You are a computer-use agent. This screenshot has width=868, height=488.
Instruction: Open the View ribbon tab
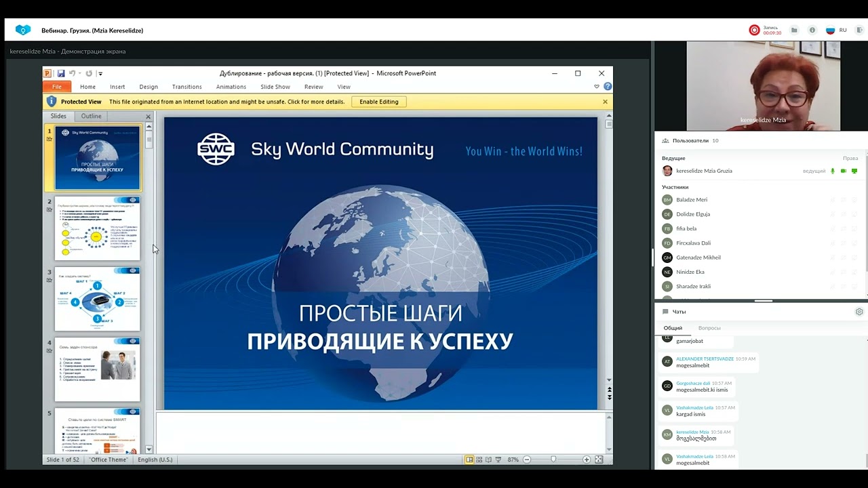[x=344, y=87]
